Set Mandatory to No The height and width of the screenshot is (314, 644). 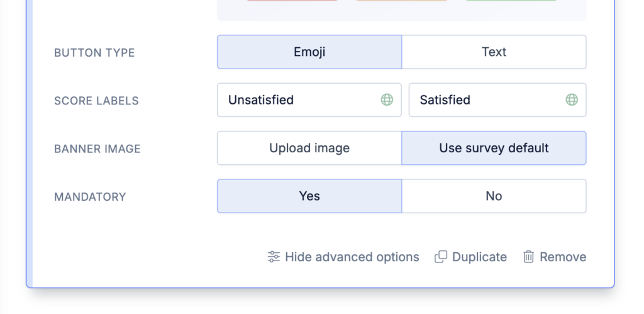click(x=494, y=196)
